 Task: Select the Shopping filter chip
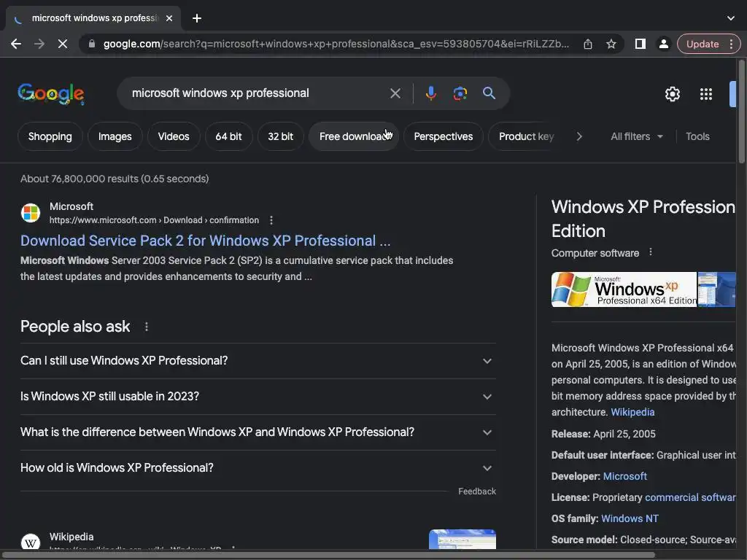(50, 136)
